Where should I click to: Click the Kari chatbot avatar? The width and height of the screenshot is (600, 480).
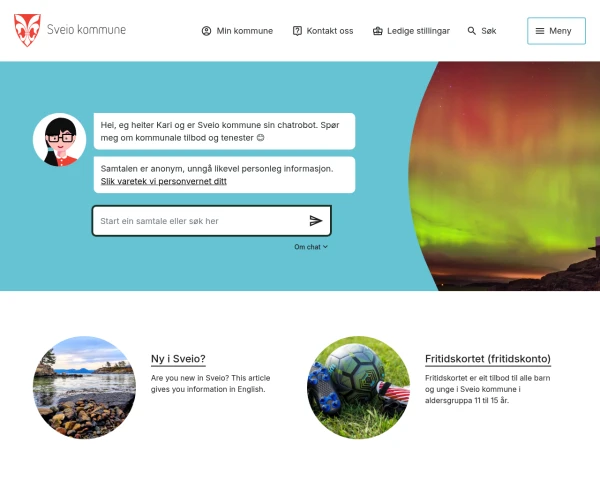point(59,140)
